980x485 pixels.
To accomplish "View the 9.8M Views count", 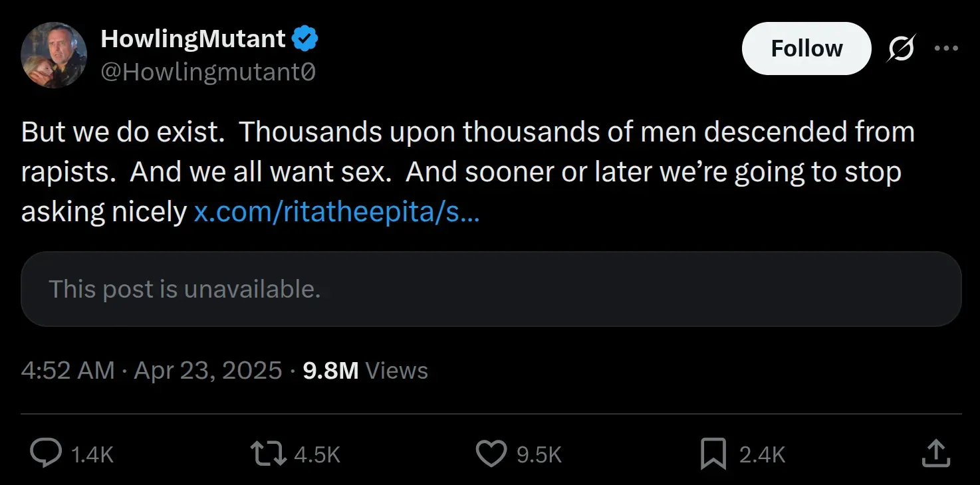I will (x=365, y=371).
